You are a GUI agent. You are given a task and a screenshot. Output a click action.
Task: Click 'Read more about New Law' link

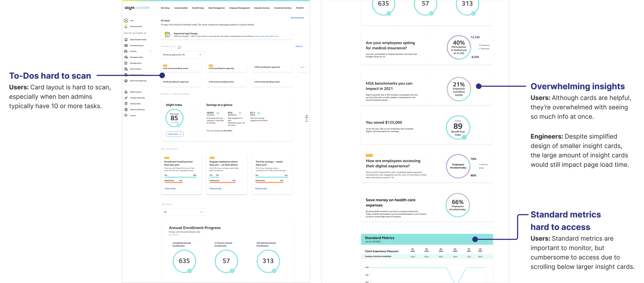pyautogui.click(x=266, y=36)
